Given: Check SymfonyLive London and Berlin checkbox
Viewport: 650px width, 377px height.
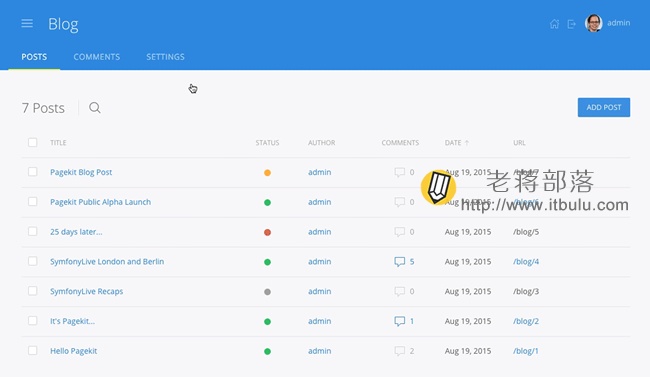Looking at the screenshot, I should click(x=32, y=261).
